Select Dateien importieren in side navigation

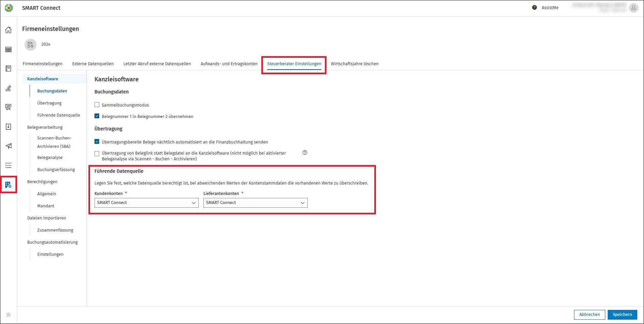47,218
